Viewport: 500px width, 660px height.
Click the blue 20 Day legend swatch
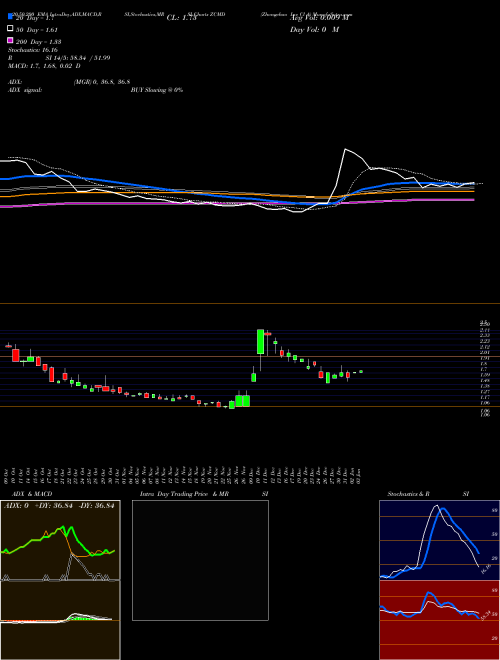(x=10, y=17)
